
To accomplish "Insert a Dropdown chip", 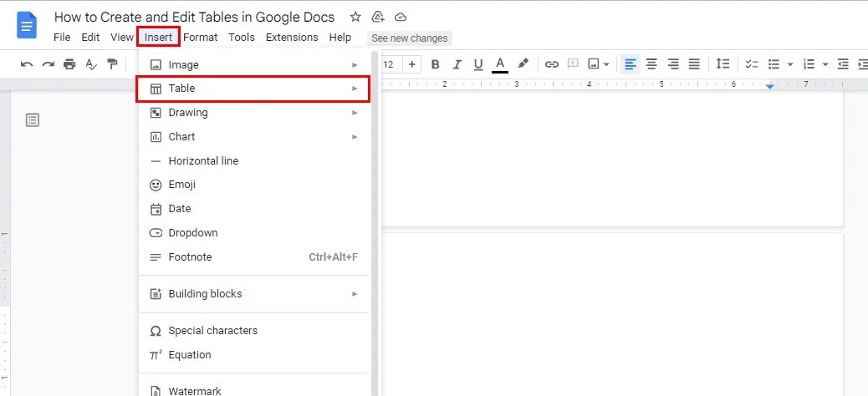I will tap(255, 233).
